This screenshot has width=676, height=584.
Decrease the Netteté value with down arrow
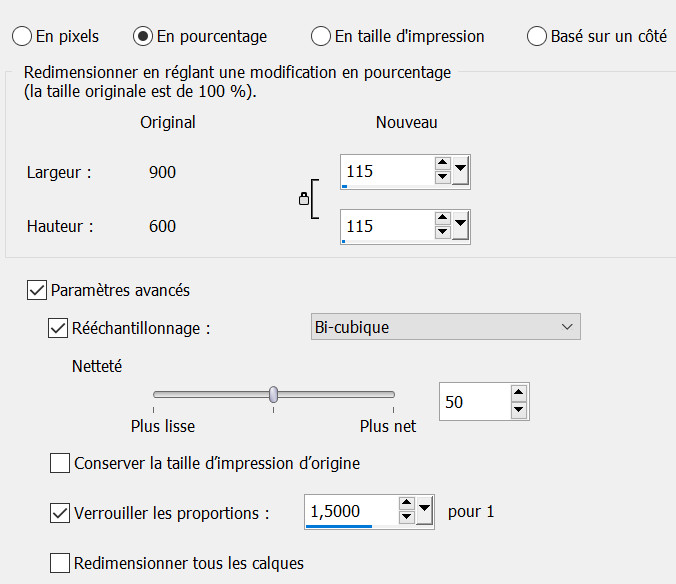pyautogui.click(x=518, y=409)
